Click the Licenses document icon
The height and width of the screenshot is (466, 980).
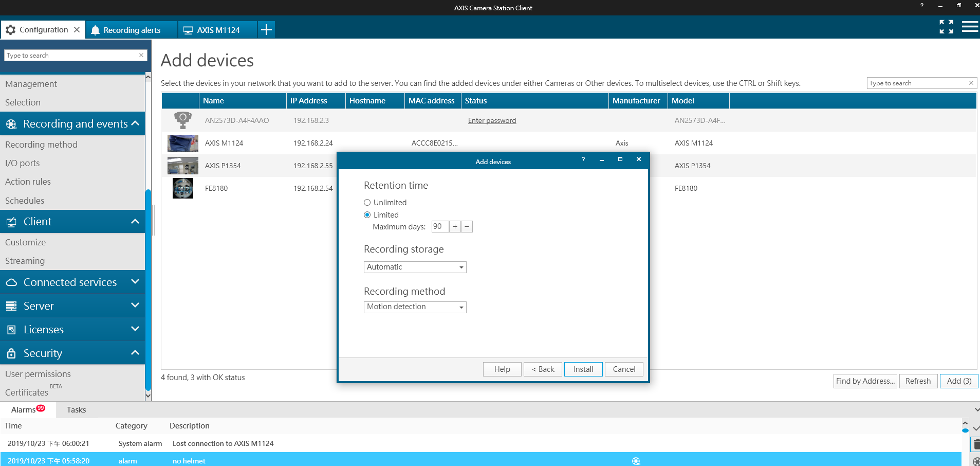11,330
